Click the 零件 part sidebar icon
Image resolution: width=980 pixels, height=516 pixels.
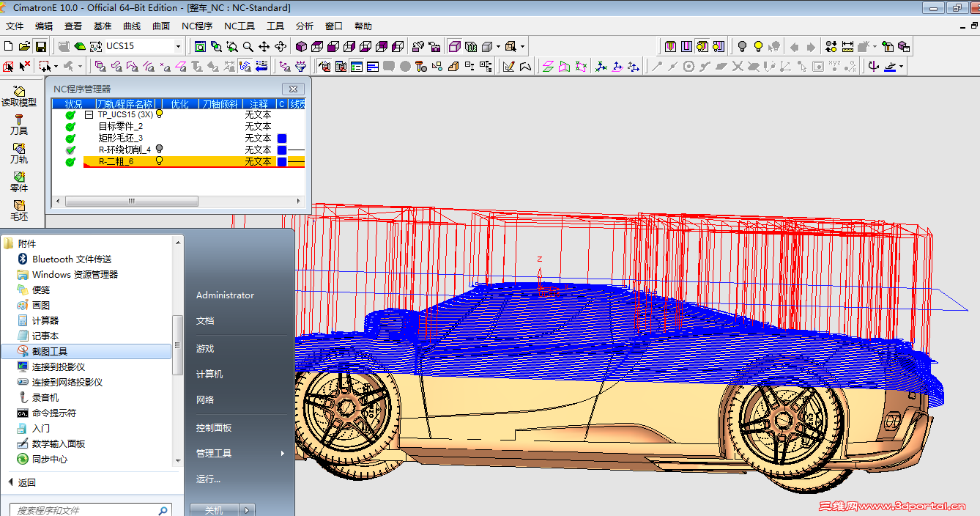tap(19, 181)
